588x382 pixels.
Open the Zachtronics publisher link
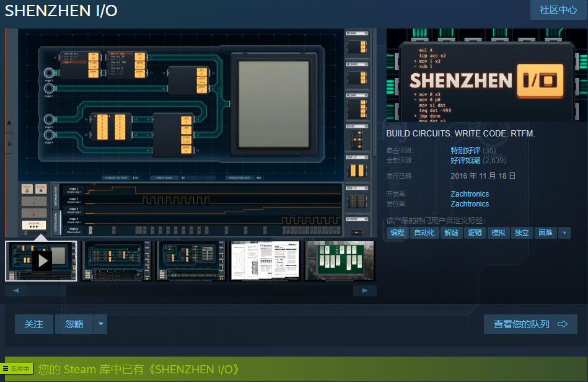470,204
